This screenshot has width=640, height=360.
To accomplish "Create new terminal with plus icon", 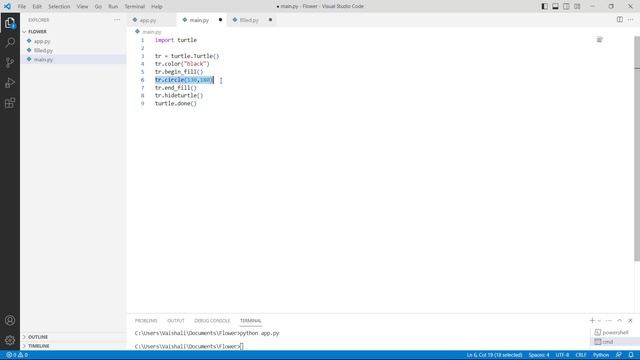I will pyautogui.click(x=592, y=320).
